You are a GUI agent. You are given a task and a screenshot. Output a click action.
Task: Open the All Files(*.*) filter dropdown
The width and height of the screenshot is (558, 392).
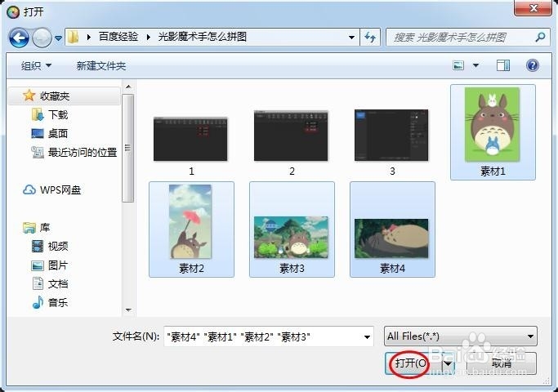pos(461,336)
